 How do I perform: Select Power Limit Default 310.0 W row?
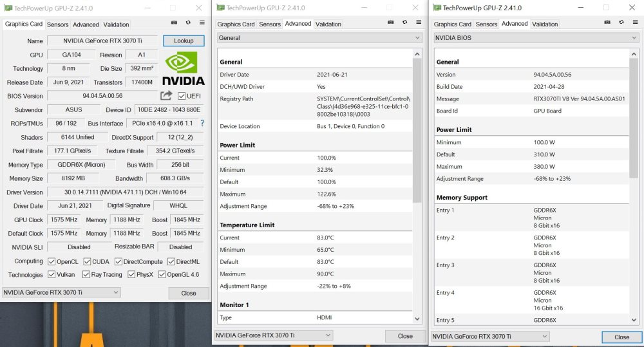531,155
